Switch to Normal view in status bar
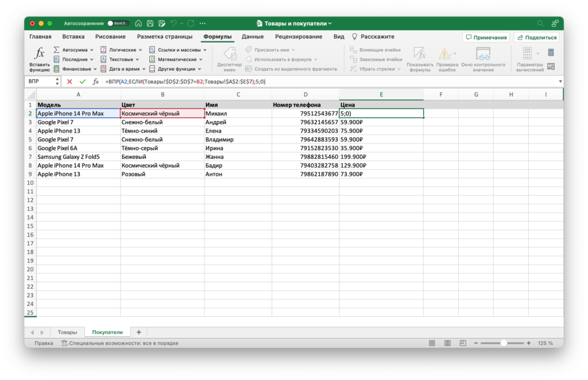588x380 pixels. coord(432,343)
